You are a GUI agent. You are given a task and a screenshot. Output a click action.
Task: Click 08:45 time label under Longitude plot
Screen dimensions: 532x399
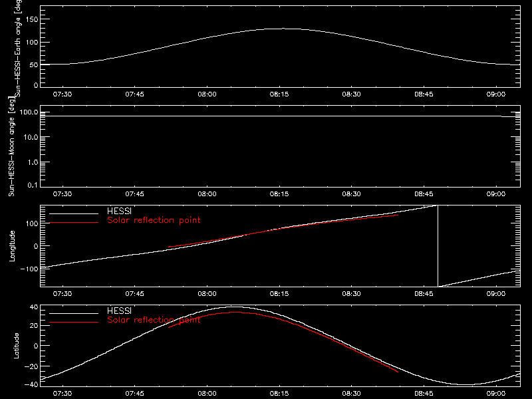424,294
